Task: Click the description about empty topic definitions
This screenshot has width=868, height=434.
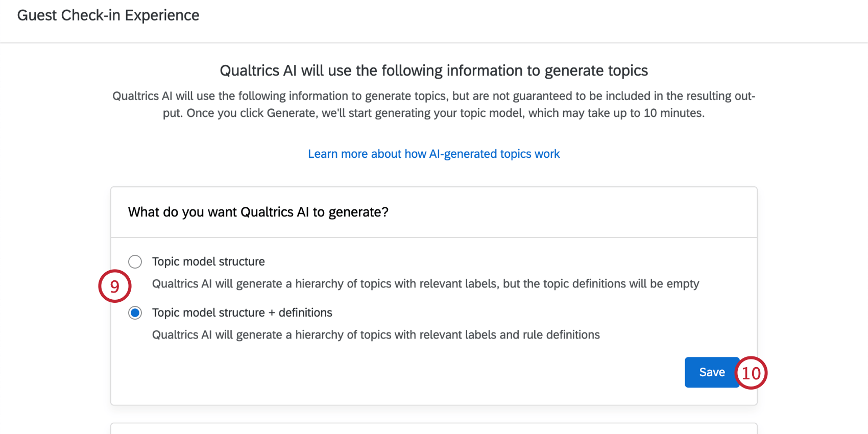Action: [425, 284]
